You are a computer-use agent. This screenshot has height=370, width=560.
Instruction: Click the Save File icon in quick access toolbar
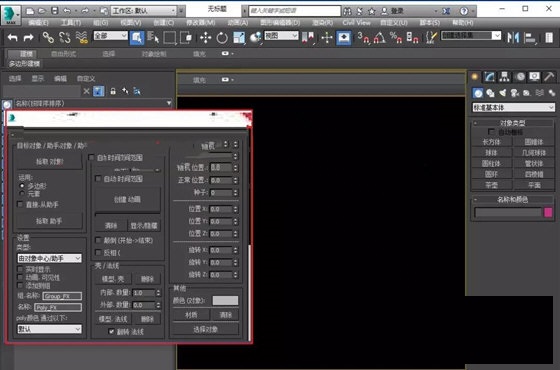click(55, 11)
